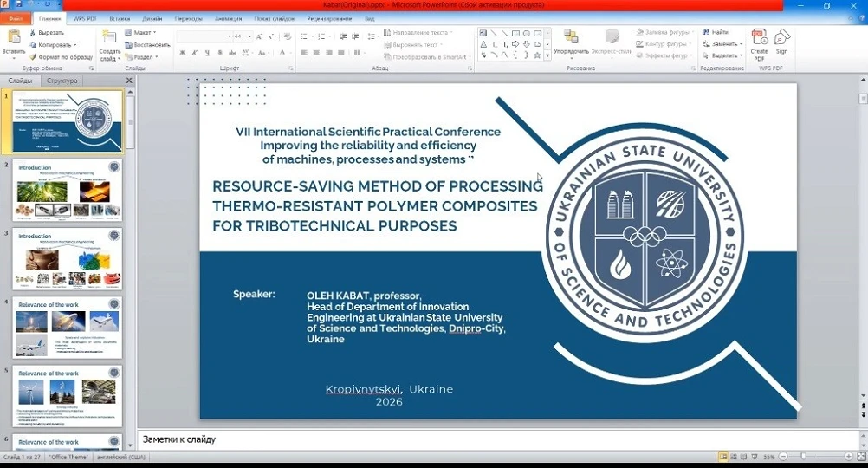868x468 pixels.
Task: Expand the Section (Раздел) dropdown
Action: click(x=140, y=56)
